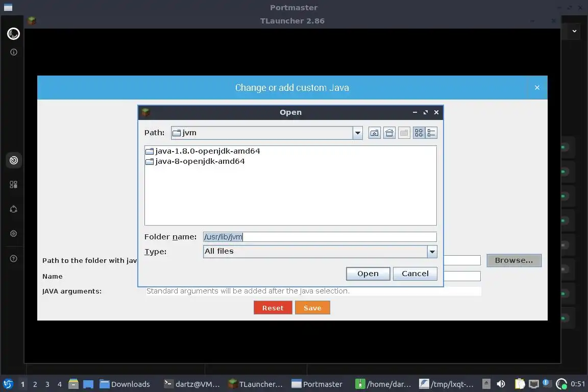Open the Portmaster info icon in sidebar
The width and height of the screenshot is (588, 392).
point(13,52)
